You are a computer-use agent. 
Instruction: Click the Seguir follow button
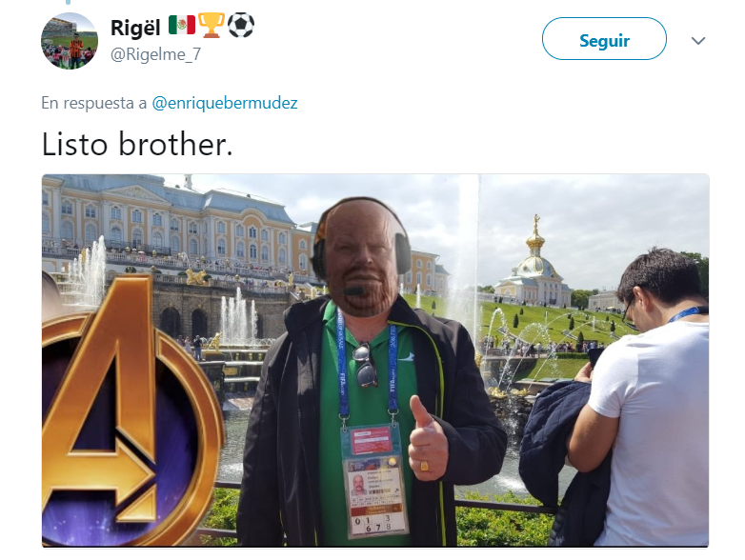click(x=604, y=39)
